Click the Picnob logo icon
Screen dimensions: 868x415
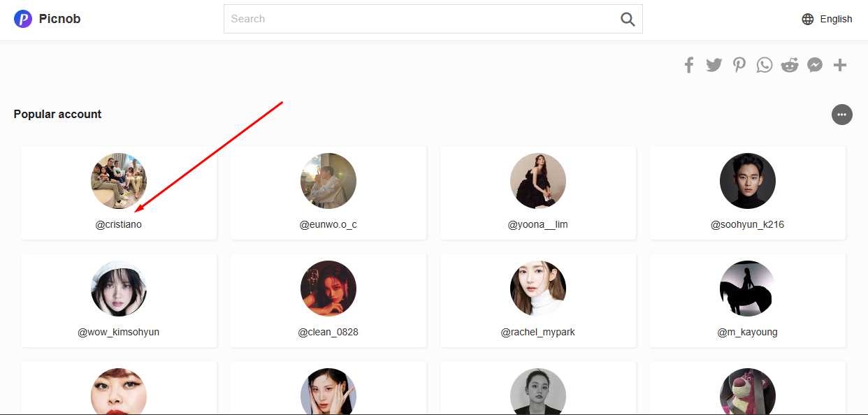coord(23,19)
